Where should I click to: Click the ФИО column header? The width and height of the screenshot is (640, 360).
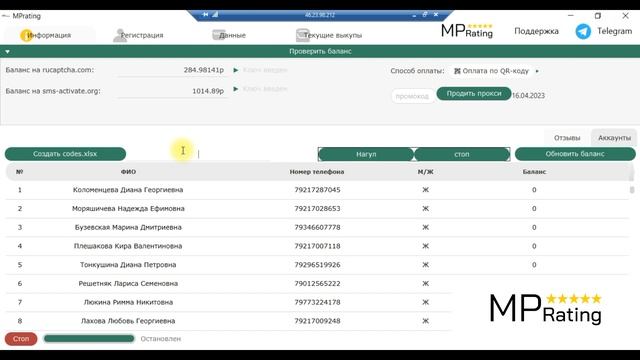pos(128,172)
